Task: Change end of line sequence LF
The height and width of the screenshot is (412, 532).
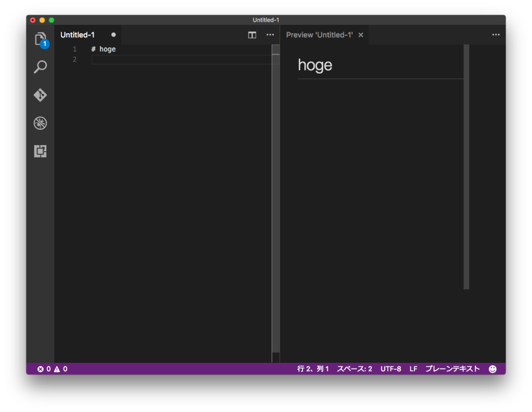Action: 413,369
